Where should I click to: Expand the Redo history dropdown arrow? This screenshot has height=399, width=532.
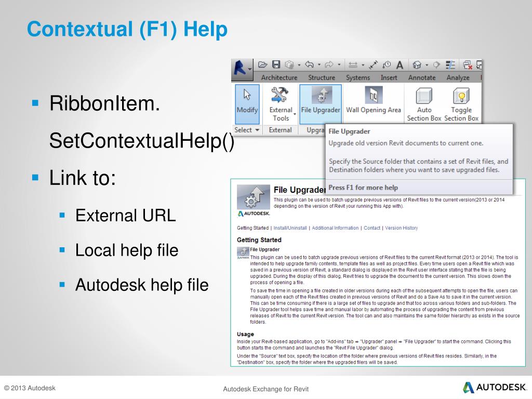339,65
